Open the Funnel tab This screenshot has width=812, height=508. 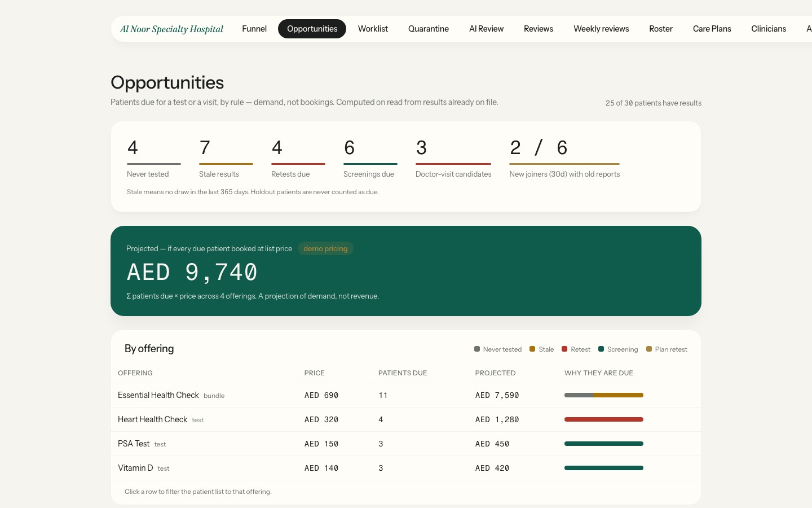tap(254, 29)
